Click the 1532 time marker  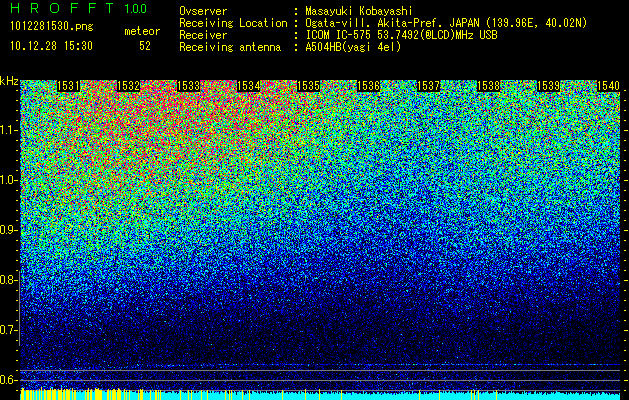(128, 86)
